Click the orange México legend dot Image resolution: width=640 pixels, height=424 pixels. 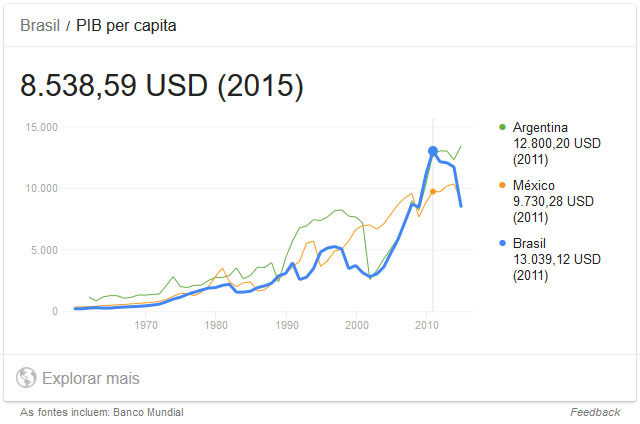501,186
